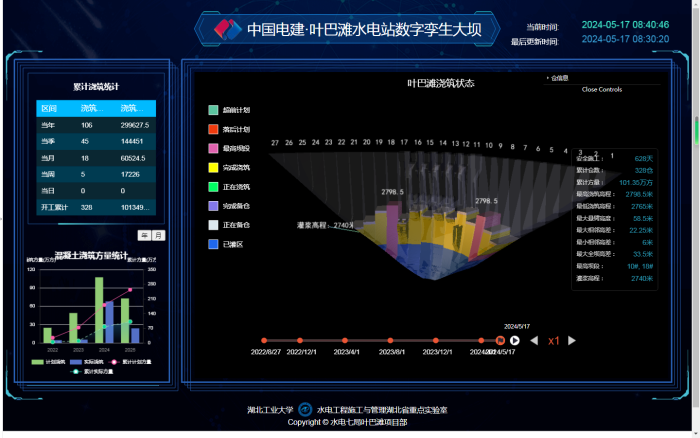
Task: Click the last update time 08:30:20
Action: click(x=625, y=39)
